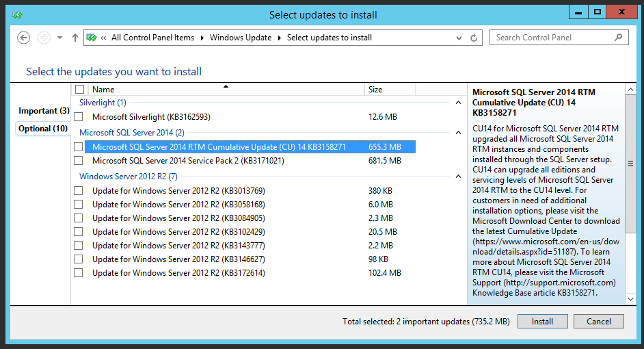Click the Windows Server 2012 R2 (7) group label
The width and height of the screenshot is (644, 349).
click(x=128, y=177)
